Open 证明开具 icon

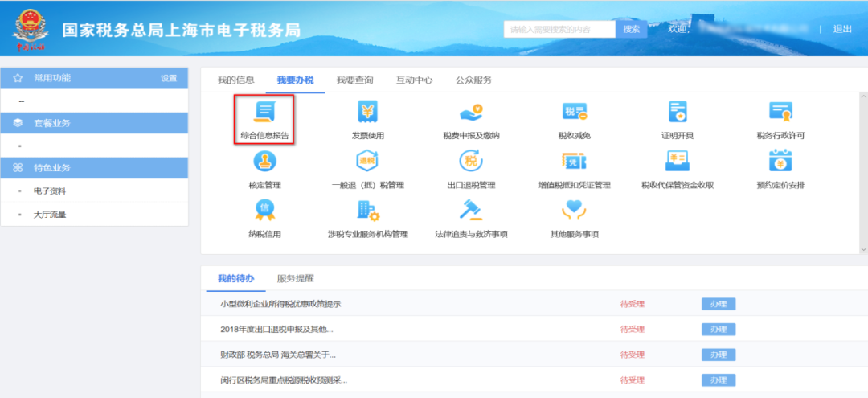[x=678, y=113]
